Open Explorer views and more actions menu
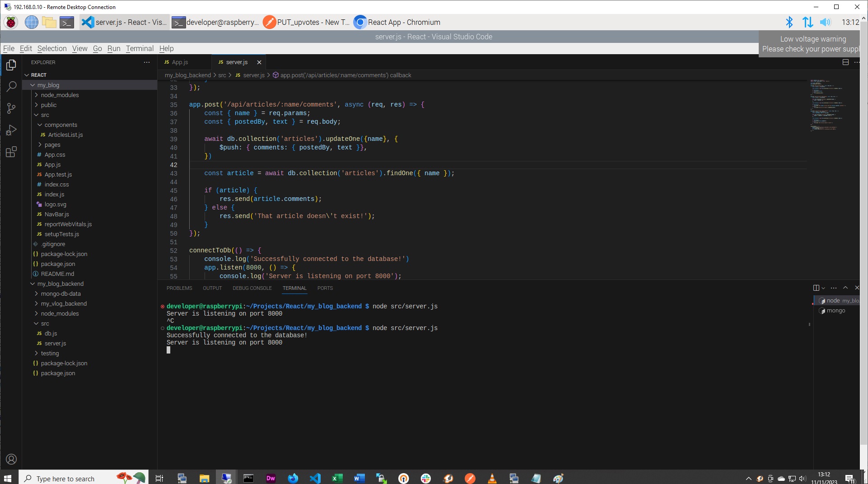Image resolution: width=868 pixels, height=484 pixels. point(147,62)
